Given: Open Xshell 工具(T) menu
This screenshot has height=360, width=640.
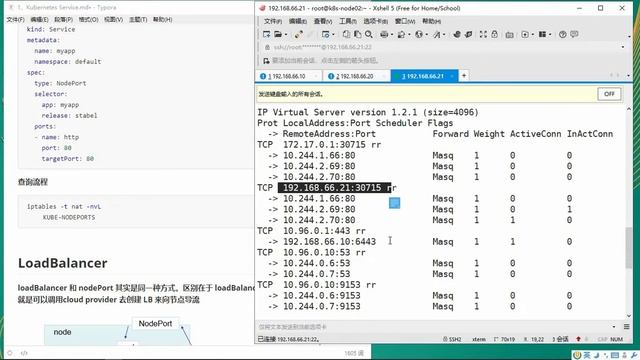Looking at the screenshot, I should click(x=348, y=21).
